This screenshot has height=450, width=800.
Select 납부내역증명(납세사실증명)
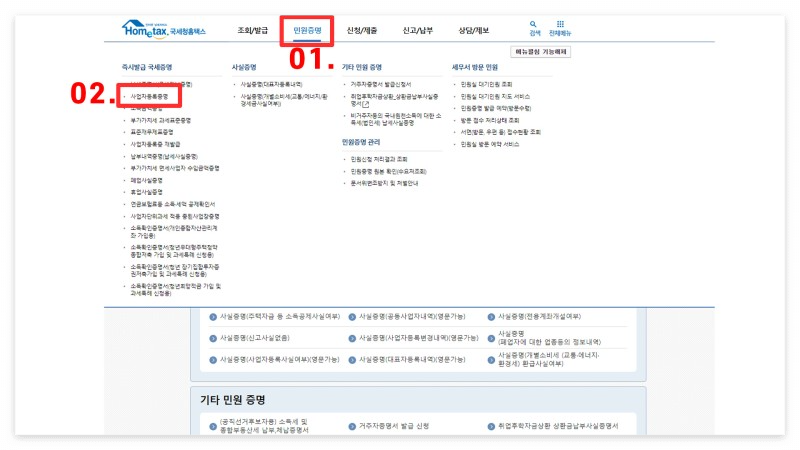point(164,157)
